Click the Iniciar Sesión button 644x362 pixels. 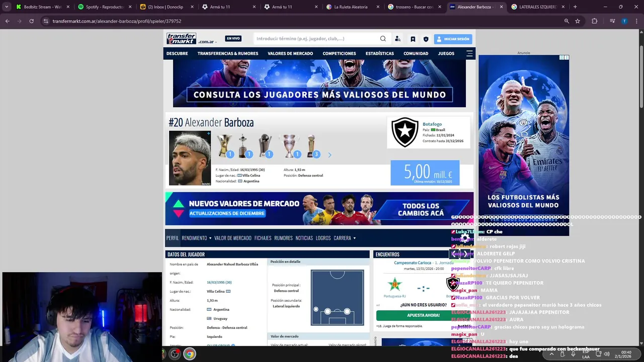(x=453, y=39)
